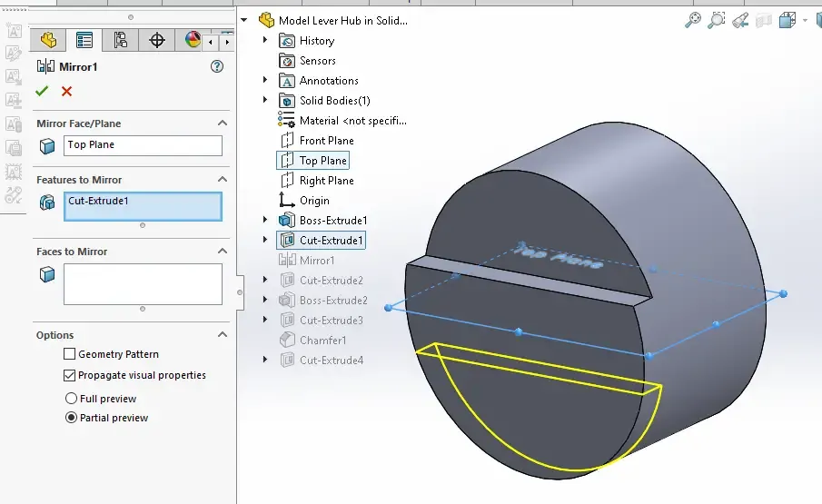Select the Mirror Face/Plane field containing Top Plane
The width and height of the screenshot is (822, 504).
143,145
